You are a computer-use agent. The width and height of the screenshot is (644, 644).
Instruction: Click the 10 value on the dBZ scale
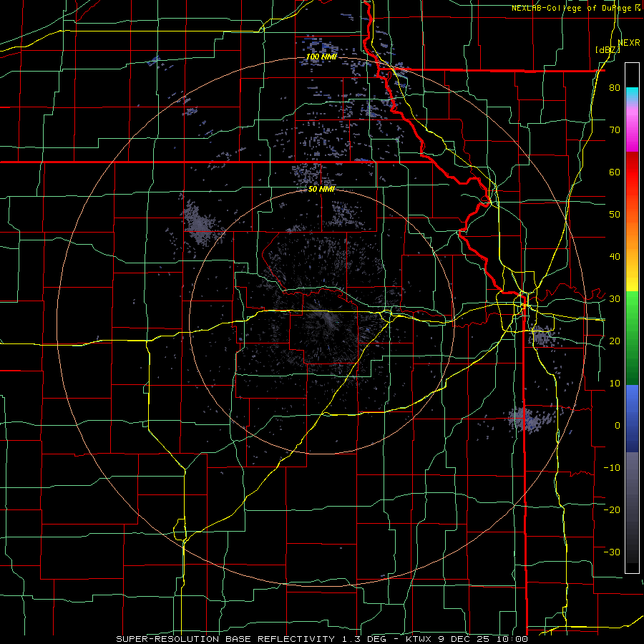pyautogui.click(x=615, y=384)
